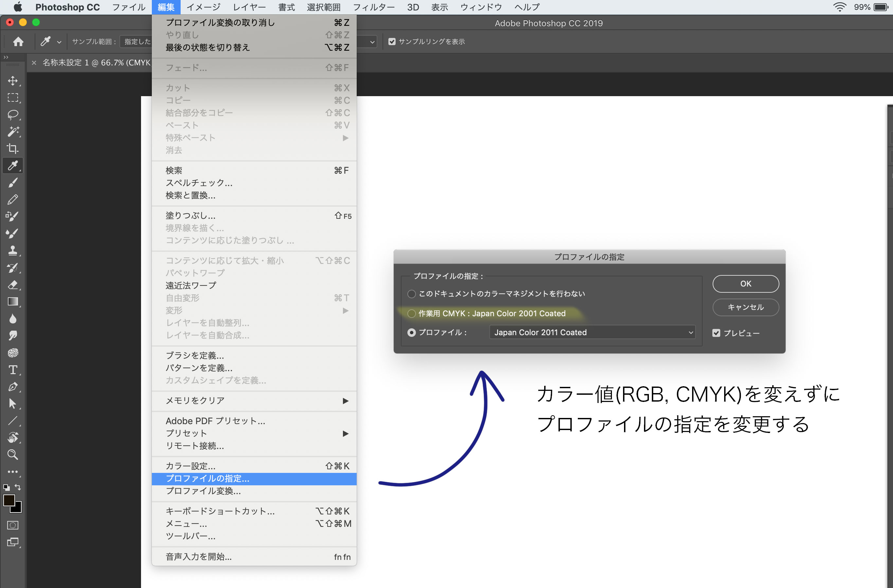Select the Hand tool

13,438
